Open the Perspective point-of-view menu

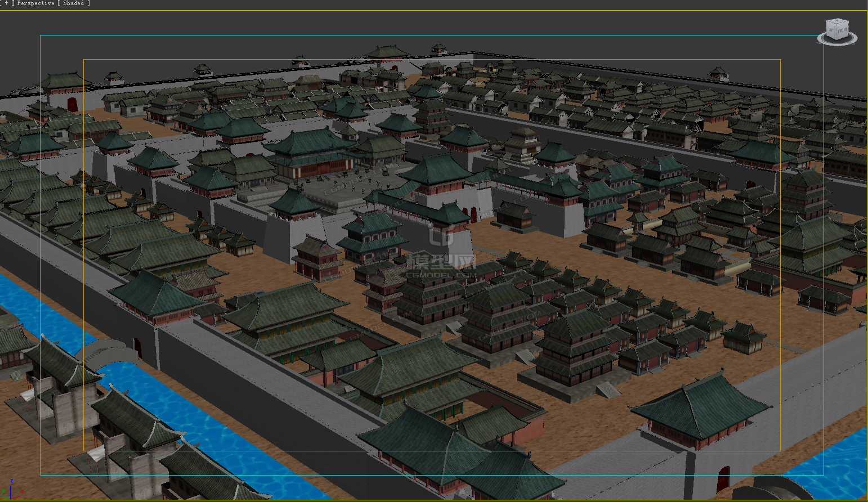pyautogui.click(x=35, y=3)
